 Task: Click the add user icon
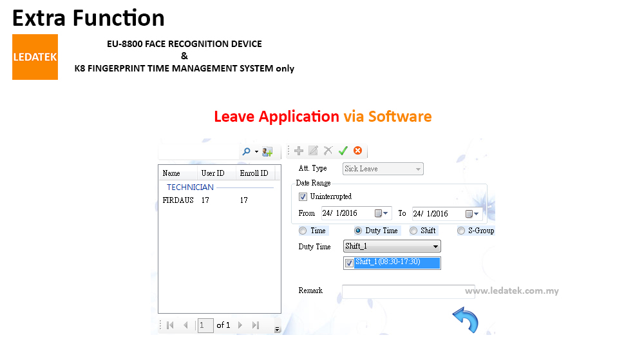[x=267, y=151]
